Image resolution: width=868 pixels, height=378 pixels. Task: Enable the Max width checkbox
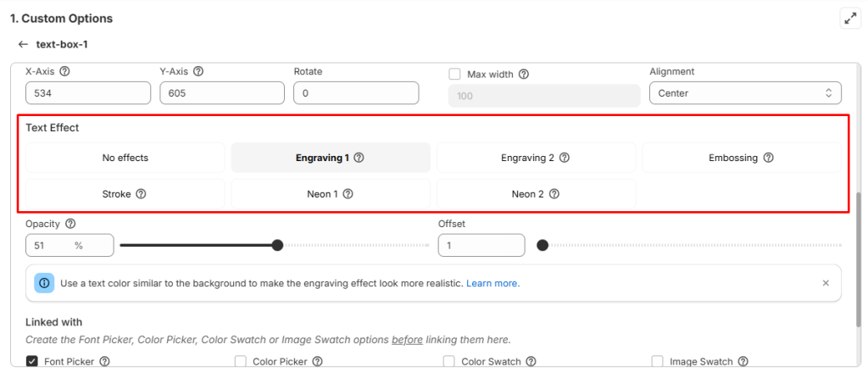click(x=455, y=75)
